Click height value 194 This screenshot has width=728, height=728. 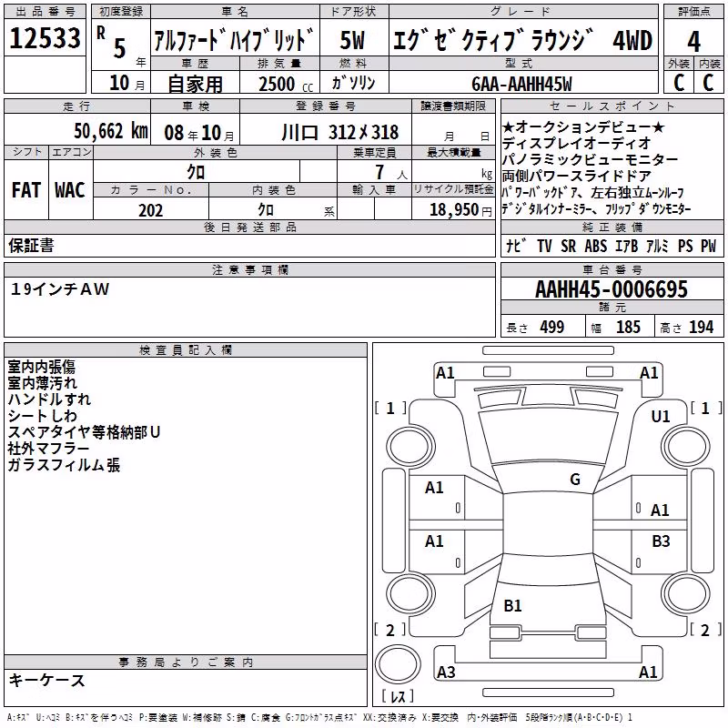[701, 327]
